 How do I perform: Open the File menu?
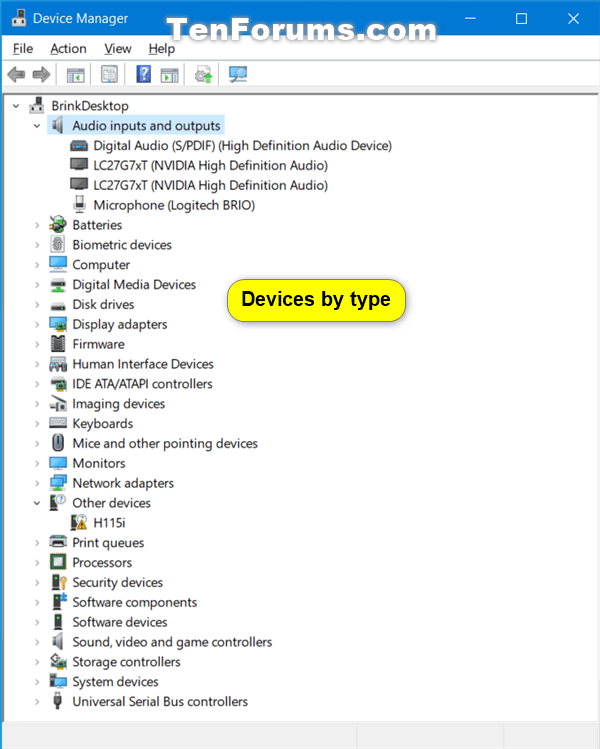(x=23, y=49)
